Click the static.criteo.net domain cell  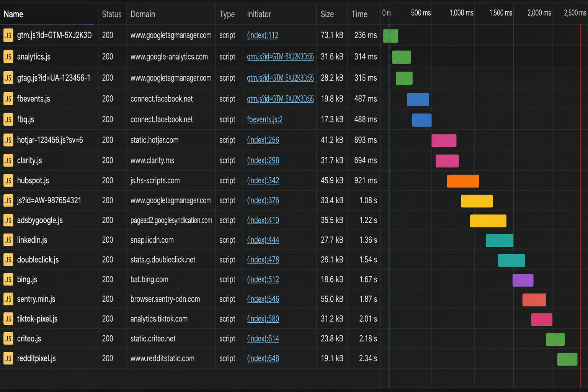pyautogui.click(x=153, y=339)
